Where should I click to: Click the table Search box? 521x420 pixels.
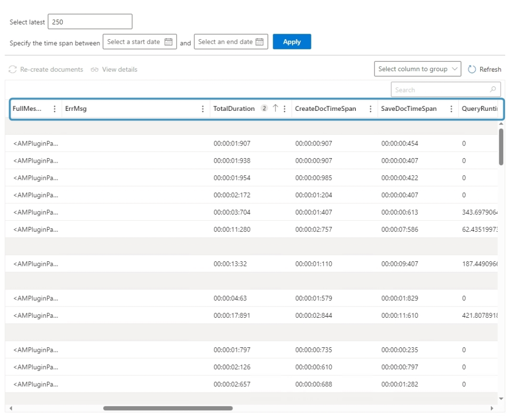[446, 89]
